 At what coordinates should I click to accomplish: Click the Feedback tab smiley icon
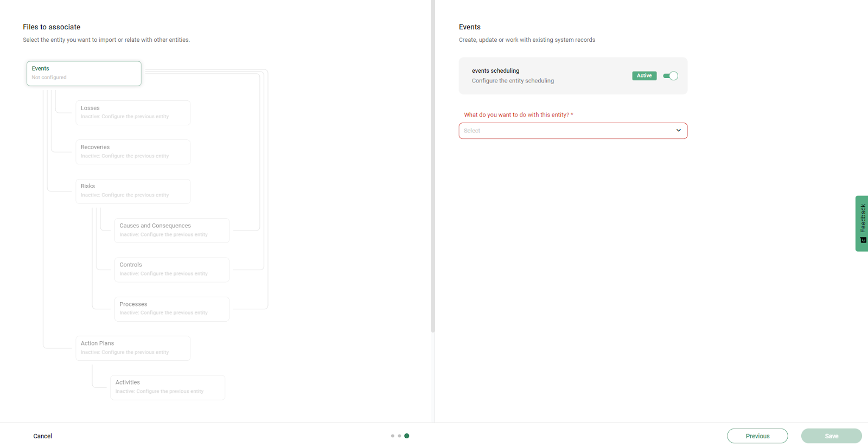click(x=863, y=240)
